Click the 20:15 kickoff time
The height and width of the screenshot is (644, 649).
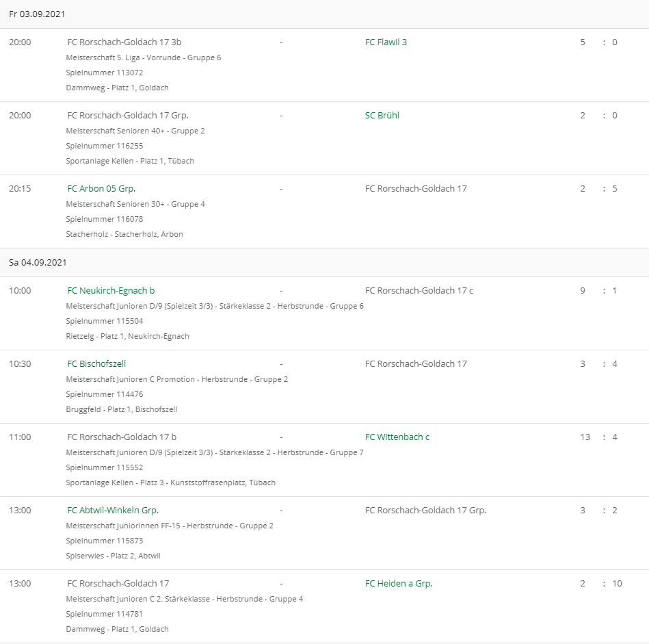[20, 189]
